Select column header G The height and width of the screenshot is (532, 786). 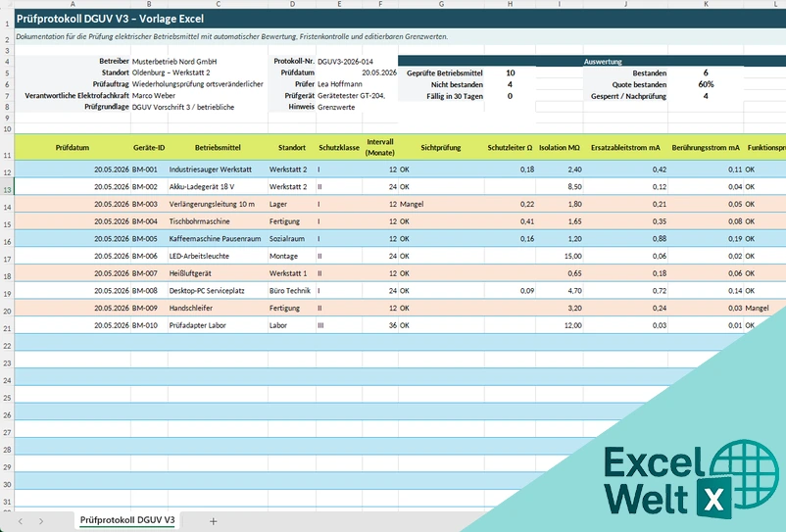(441, 4)
